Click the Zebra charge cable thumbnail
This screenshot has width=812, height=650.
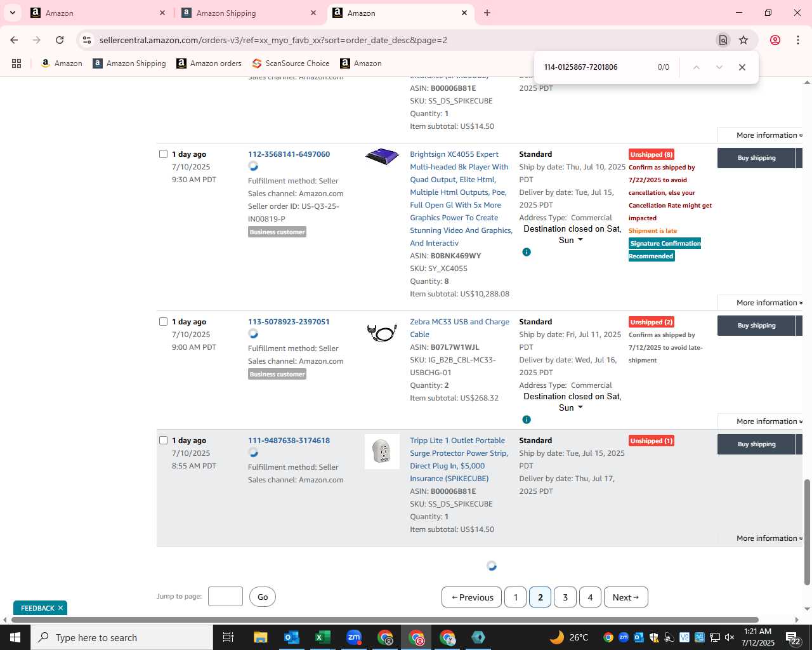point(382,332)
